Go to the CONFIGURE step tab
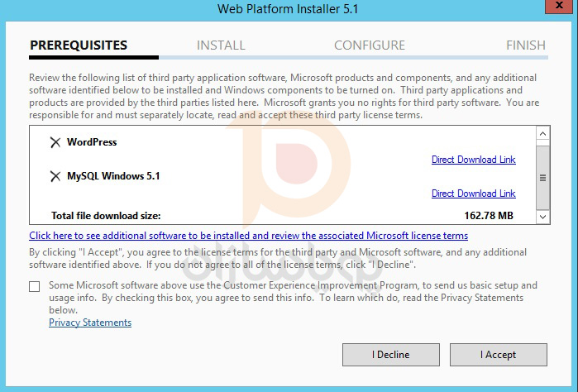The height and width of the screenshot is (392, 578). 369,45
